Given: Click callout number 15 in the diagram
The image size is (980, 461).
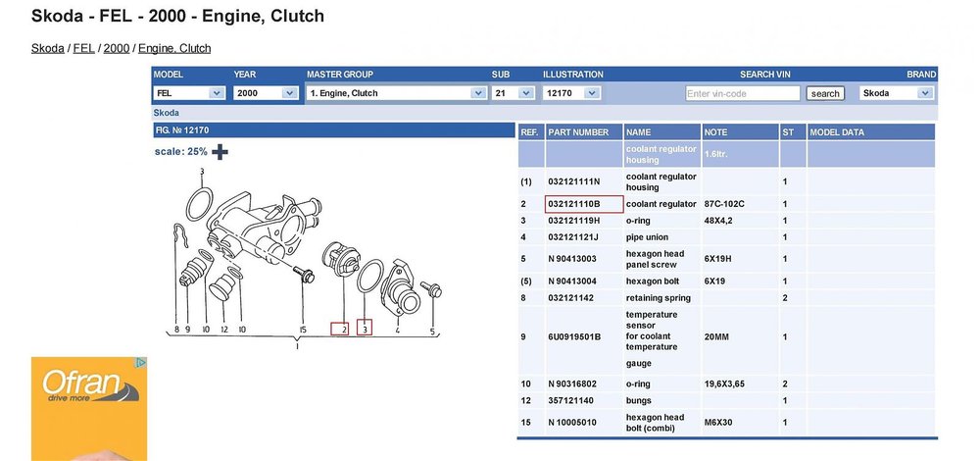Looking at the screenshot, I should (x=303, y=329).
